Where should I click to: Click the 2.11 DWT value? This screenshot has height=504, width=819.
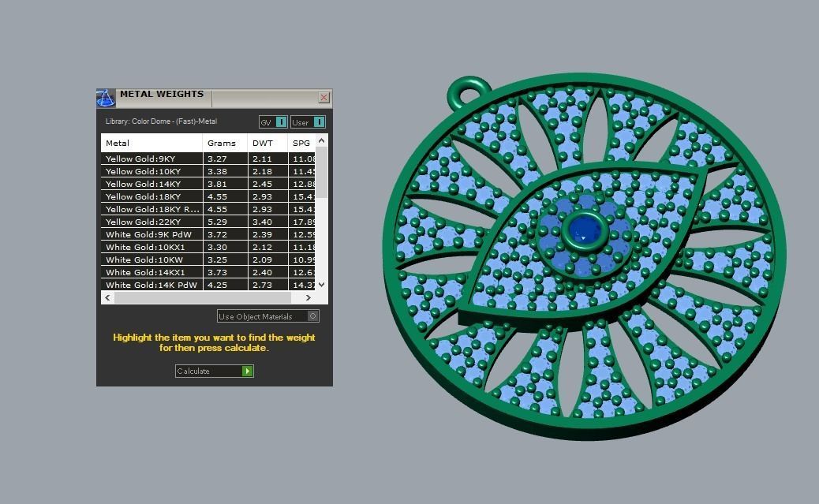(262, 159)
